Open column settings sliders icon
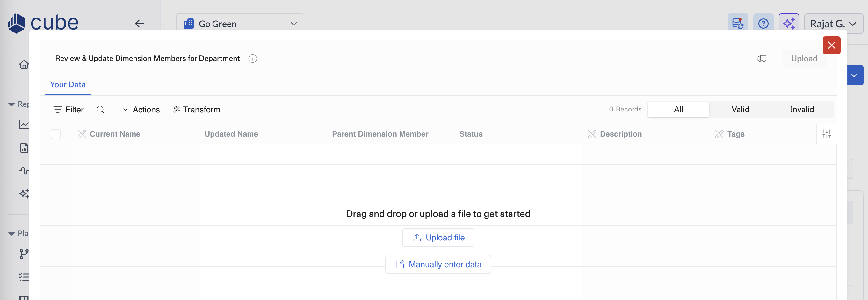Viewport: 868px width, 300px height. click(x=827, y=134)
